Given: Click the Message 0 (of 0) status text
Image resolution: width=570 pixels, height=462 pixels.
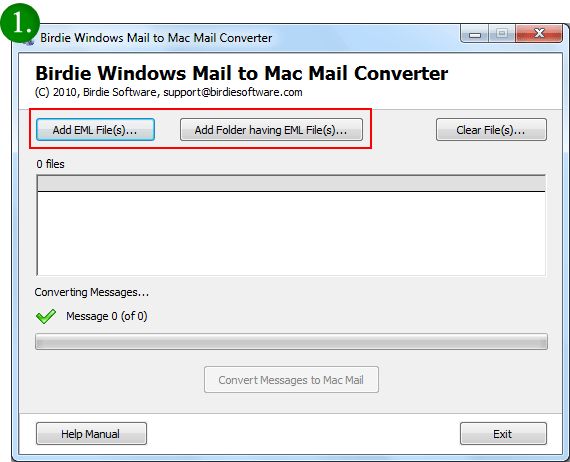Looking at the screenshot, I should coord(107,316).
